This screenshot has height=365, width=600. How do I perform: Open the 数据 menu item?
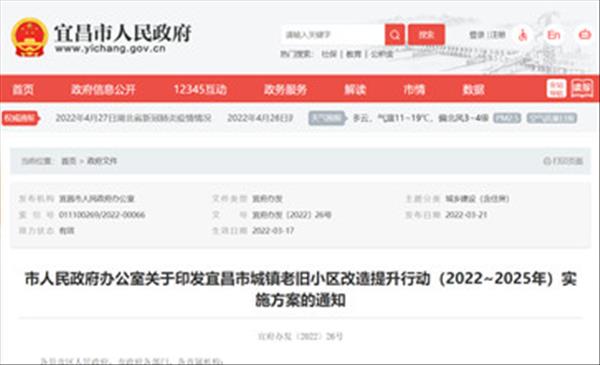[473, 90]
